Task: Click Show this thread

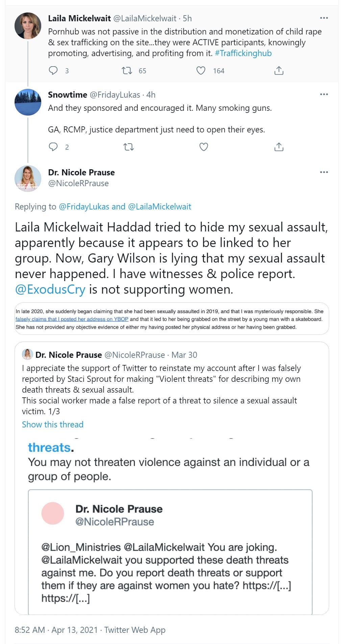Action: (53, 424)
